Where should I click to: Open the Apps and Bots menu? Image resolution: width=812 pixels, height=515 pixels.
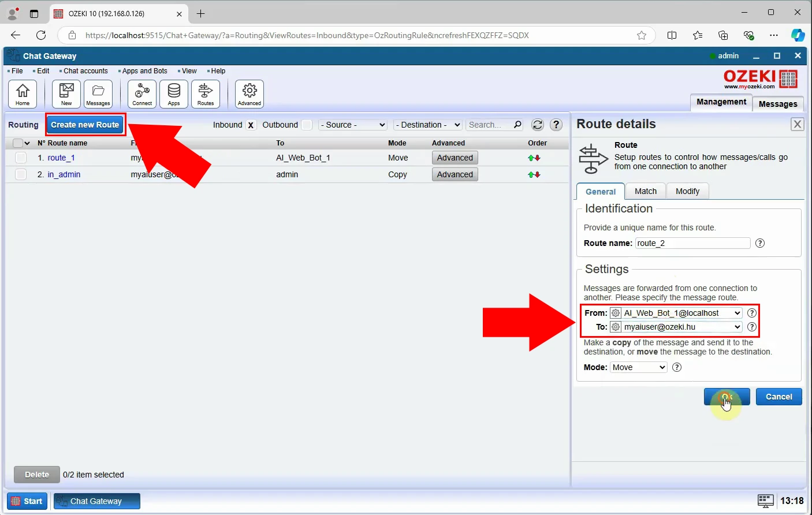coord(144,71)
